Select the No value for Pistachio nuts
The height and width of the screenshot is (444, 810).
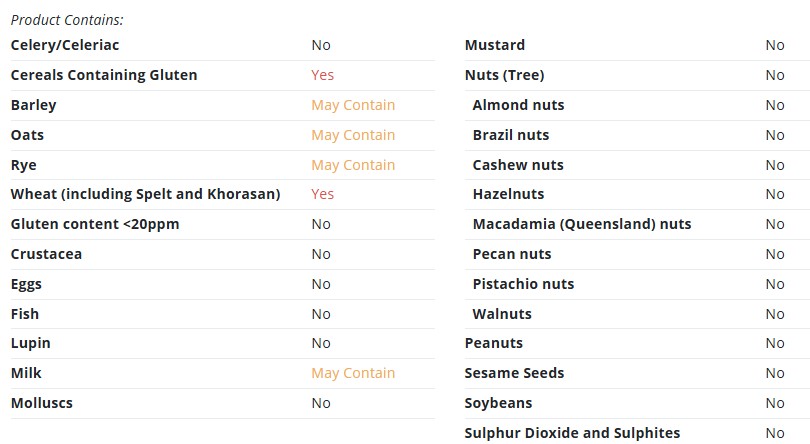pyautogui.click(x=775, y=284)
